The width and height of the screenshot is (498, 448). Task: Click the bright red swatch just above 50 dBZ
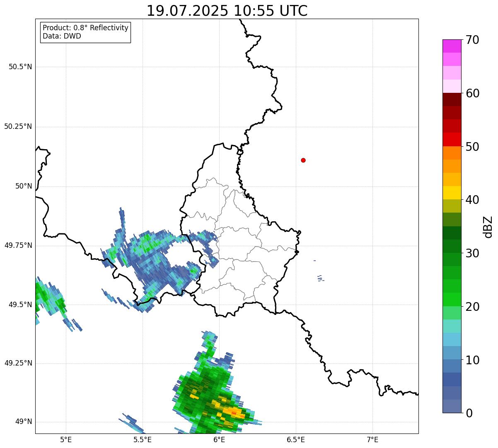pyautogui.click(x=452, y=139)
